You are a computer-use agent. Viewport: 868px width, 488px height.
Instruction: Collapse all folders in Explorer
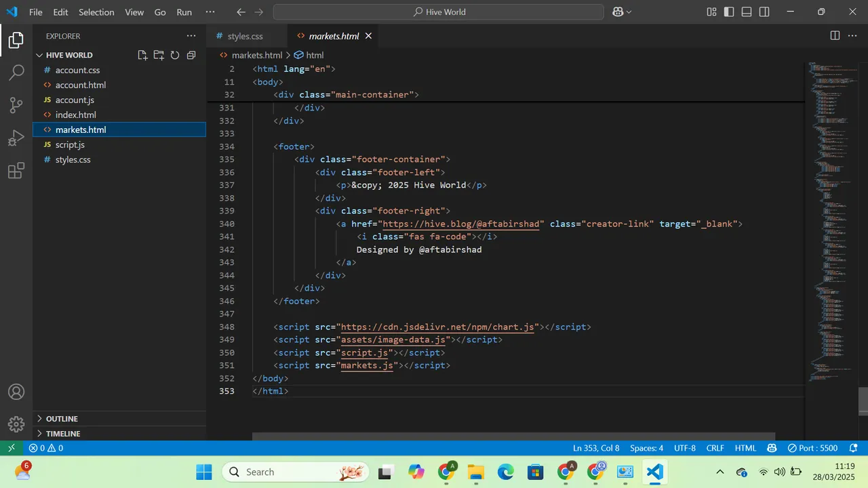pyautogui.click(x=191, y=55)
